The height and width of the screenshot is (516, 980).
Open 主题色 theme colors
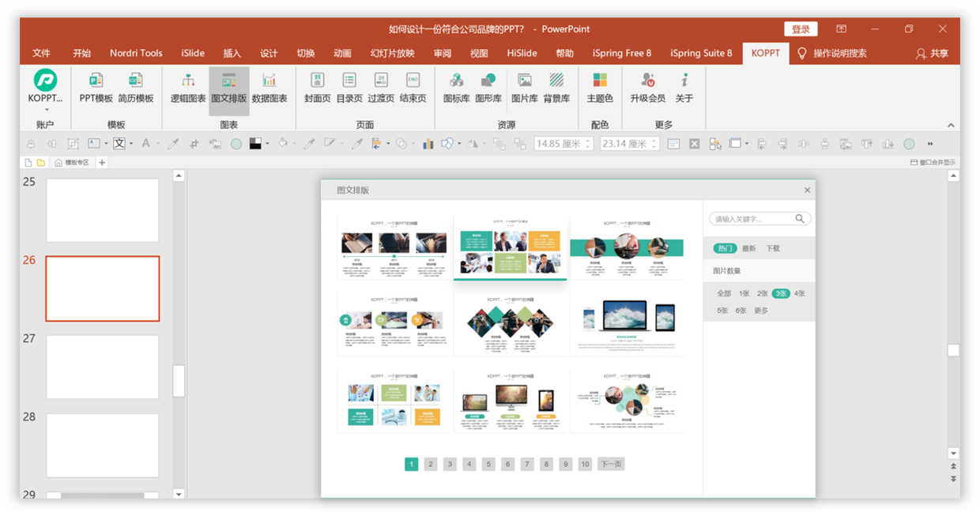pos(600,87)
